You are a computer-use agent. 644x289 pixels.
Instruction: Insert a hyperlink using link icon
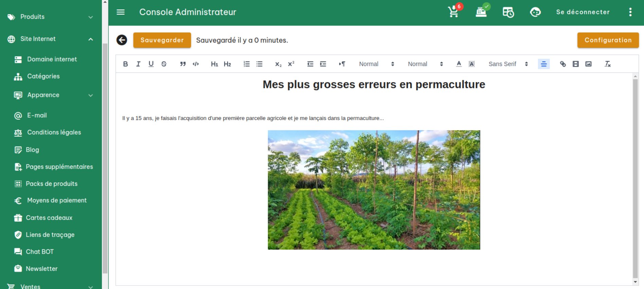pos(563,64)
